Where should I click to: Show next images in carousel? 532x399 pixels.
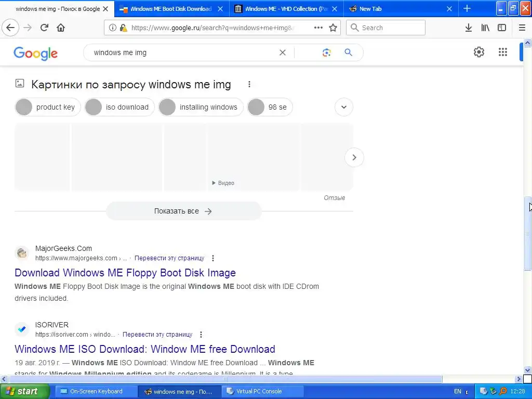click(x=354, y=157)
